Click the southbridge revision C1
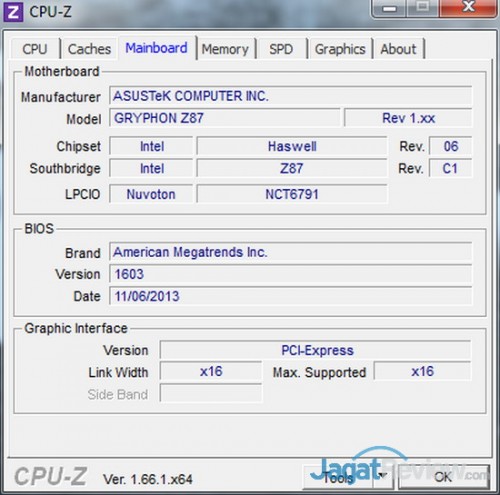500x495 pixels. coord(451,168)
